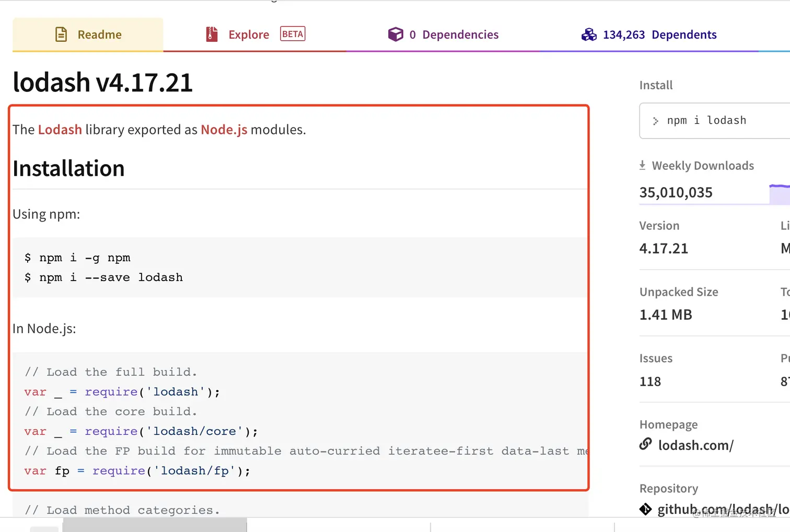Click the Dependents stacked-cubes icon
Viewport: 790px width, 532px height.
[589, 34]
